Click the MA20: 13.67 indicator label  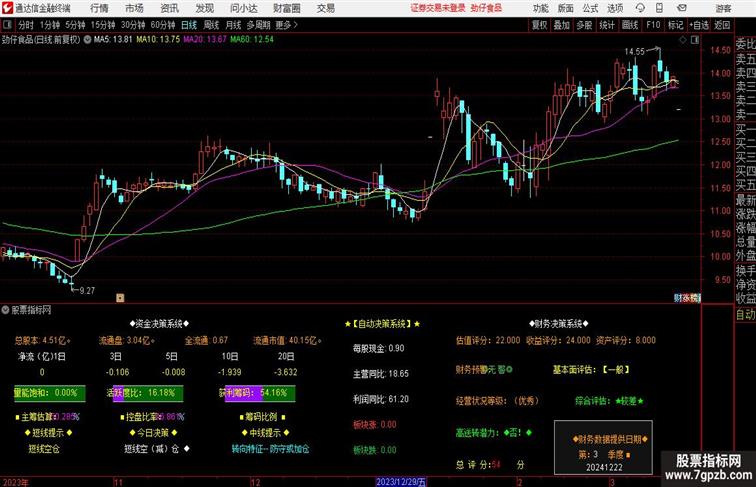coord(204,40)
